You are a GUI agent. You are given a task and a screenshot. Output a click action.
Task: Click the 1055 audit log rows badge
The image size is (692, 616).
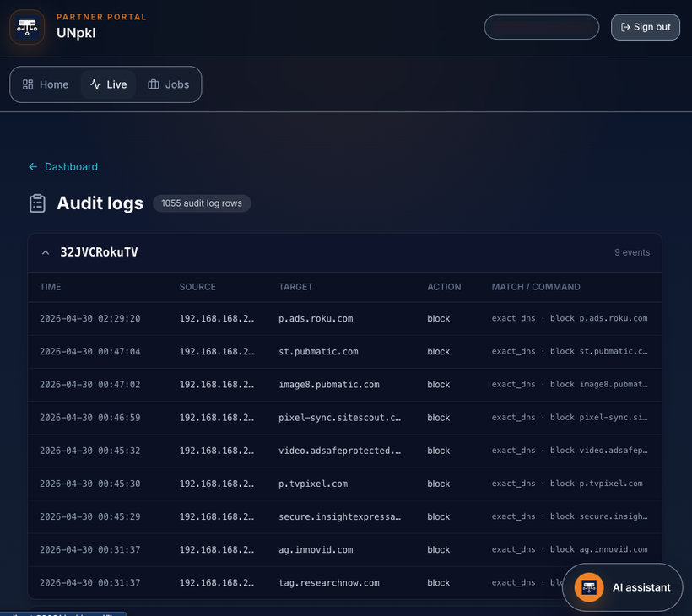(x=202, y=203)
